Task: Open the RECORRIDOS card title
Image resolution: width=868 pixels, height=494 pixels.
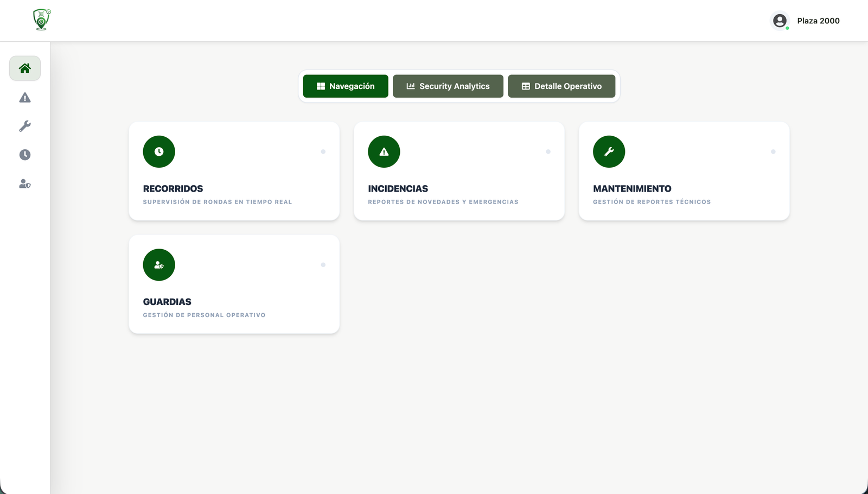Action: (x=173, y=188)
